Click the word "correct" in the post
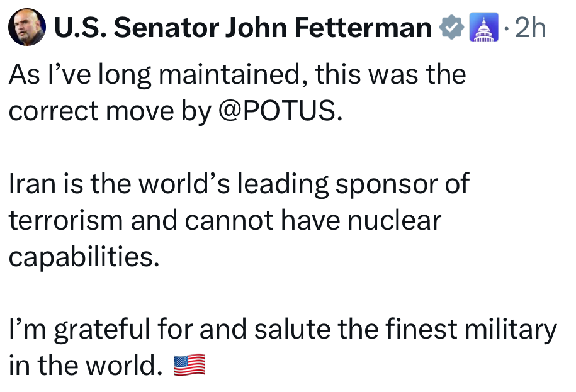576x392 pixels. pos(53,111)
